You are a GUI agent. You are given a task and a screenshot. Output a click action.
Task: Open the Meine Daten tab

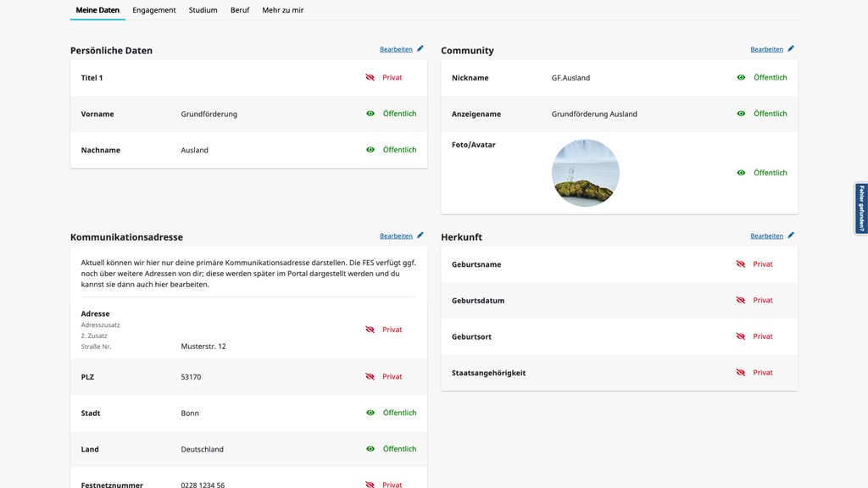click(97, 10)
